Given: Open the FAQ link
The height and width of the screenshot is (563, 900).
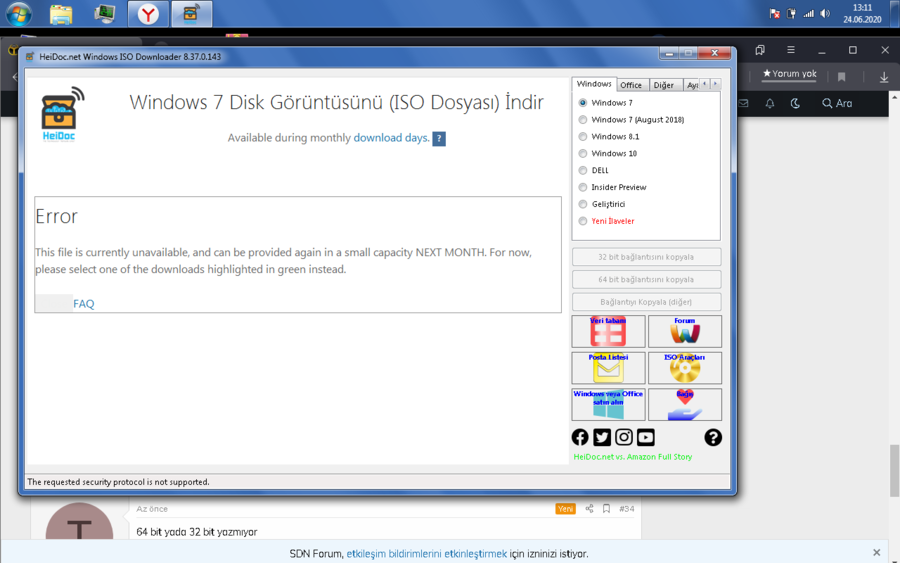Looking at the screenshot, I should tap(83, 304).
